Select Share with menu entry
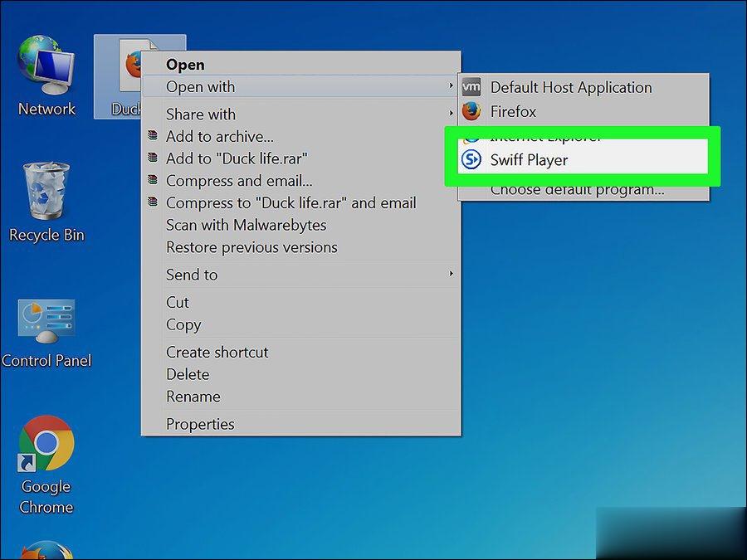This screenshot has height=560, width=747. tap(300, 114)
